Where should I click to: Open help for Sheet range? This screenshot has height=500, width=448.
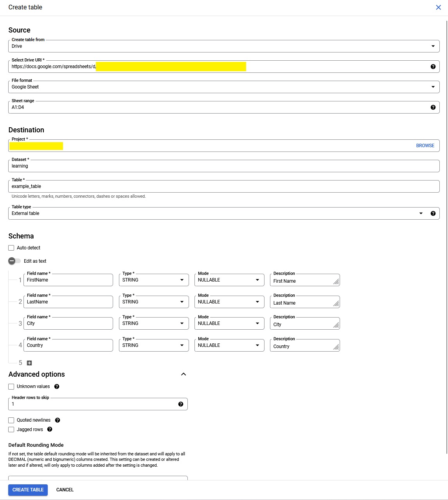click(433, 107)
